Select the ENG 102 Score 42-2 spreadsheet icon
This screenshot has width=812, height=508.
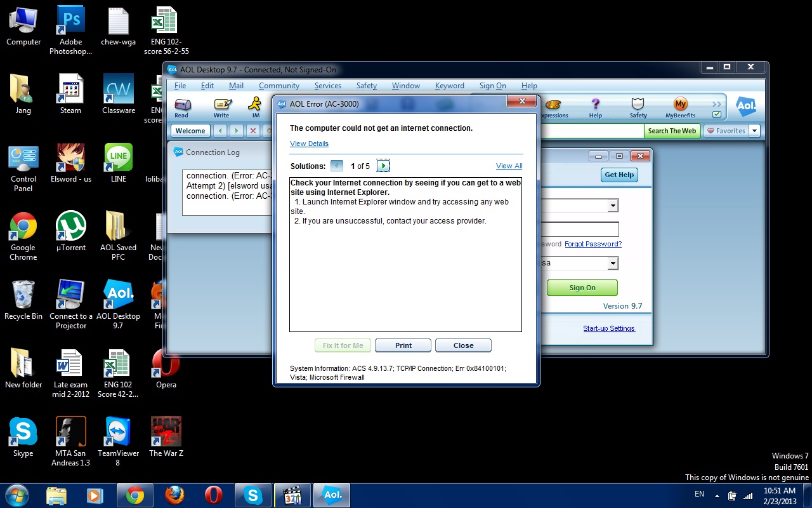[x=119, y=373]
